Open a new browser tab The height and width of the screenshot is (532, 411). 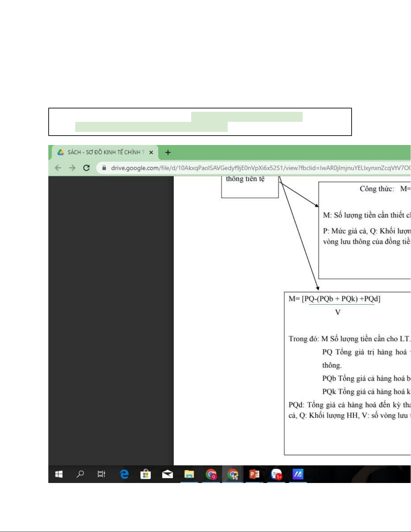point(168,152)
